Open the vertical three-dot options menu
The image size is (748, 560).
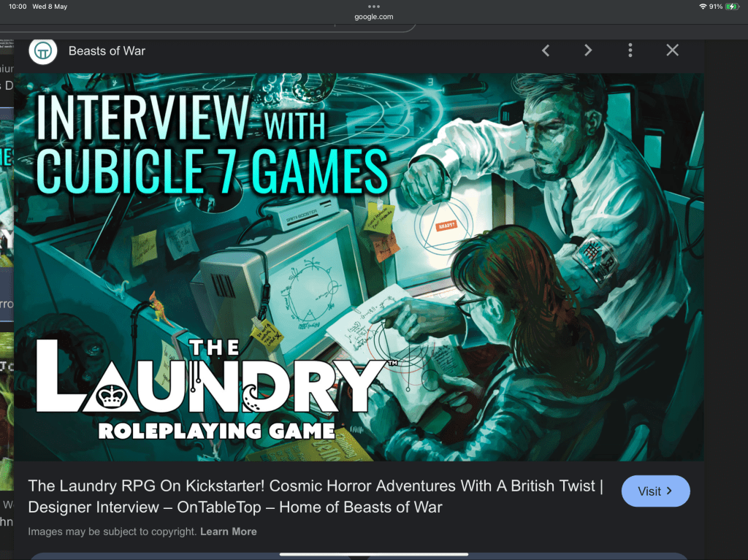[x=630, y=50]
